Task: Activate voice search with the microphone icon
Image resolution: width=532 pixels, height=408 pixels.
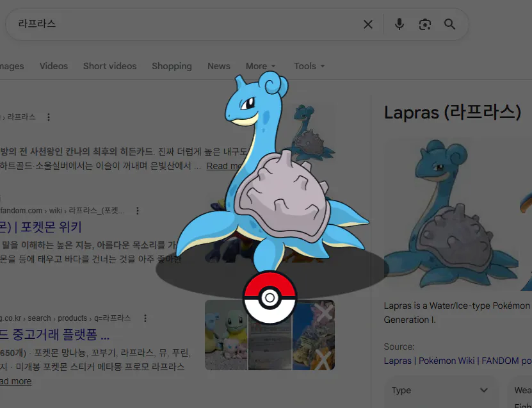Action: coord(399,24)
